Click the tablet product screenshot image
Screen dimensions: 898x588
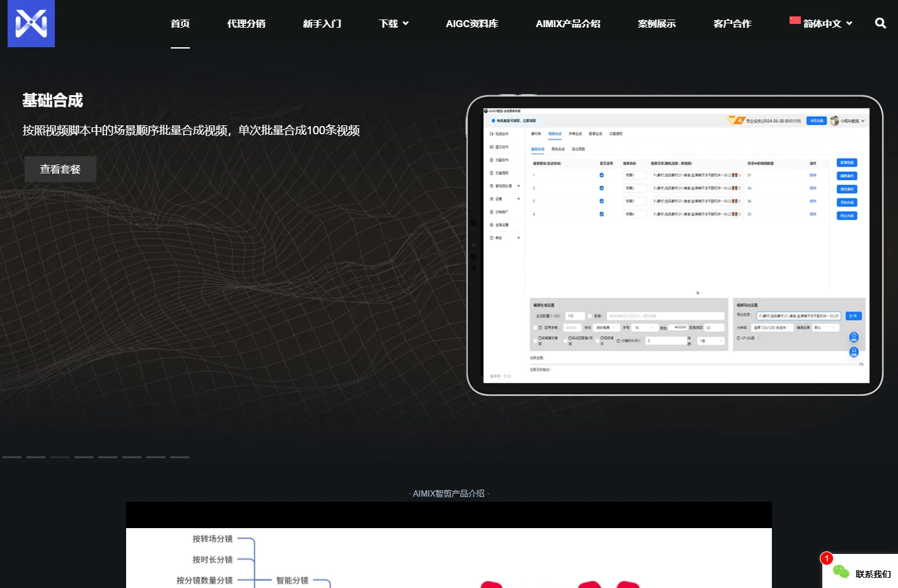click(x=675, y=245)
